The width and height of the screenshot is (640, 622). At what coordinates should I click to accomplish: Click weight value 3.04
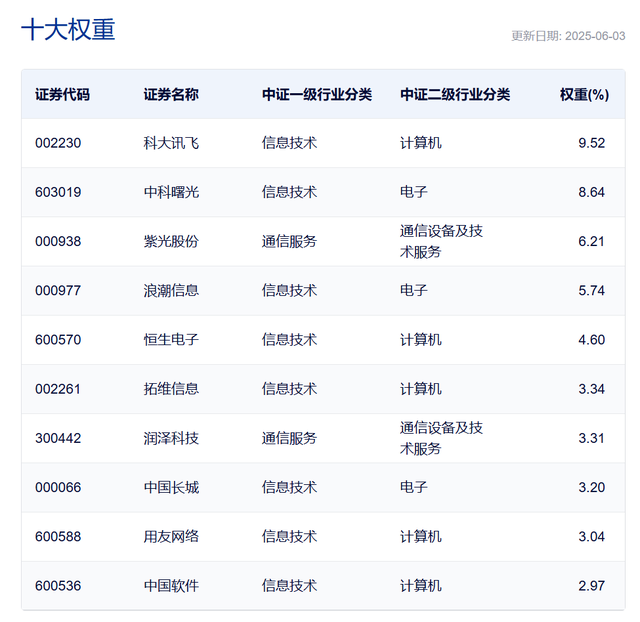point(591,537)
